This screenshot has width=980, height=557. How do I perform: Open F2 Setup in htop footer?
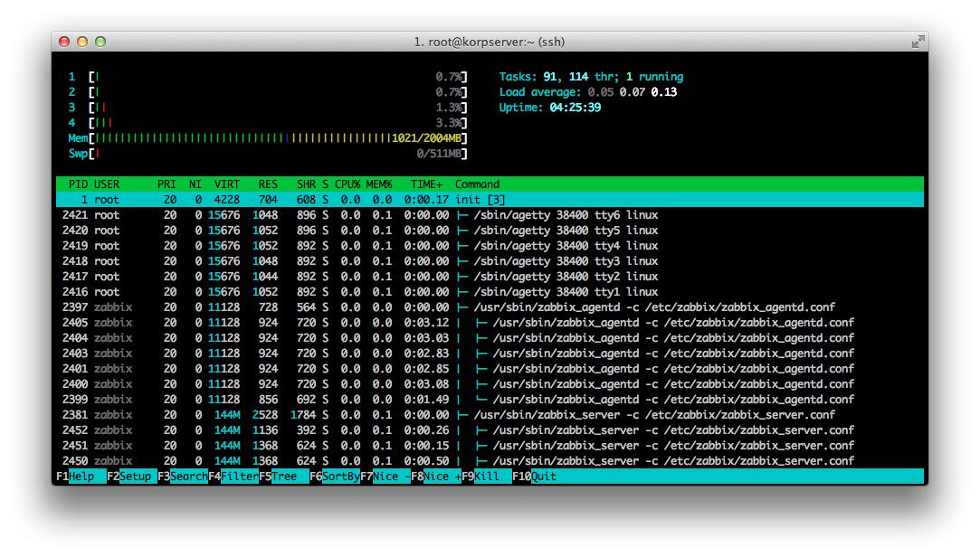(x=132, y=477)
